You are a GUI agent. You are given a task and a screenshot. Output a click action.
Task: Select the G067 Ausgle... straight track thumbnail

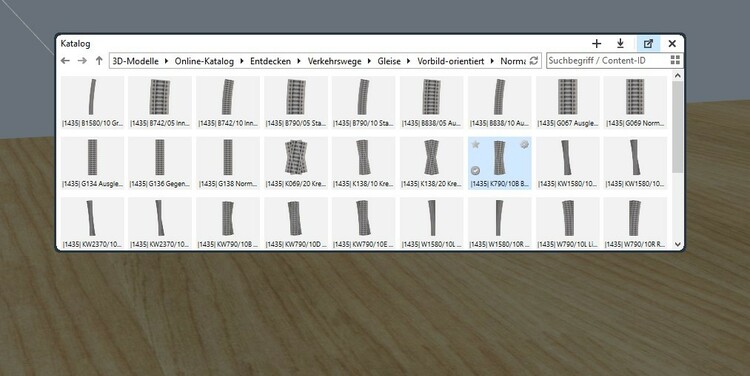click(568, 102)
